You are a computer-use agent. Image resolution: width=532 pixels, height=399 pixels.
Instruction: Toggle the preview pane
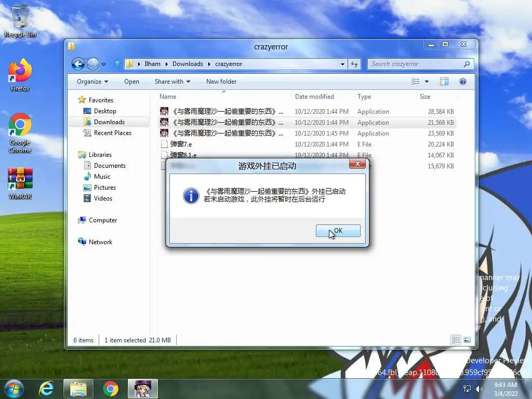pos(444,82)
